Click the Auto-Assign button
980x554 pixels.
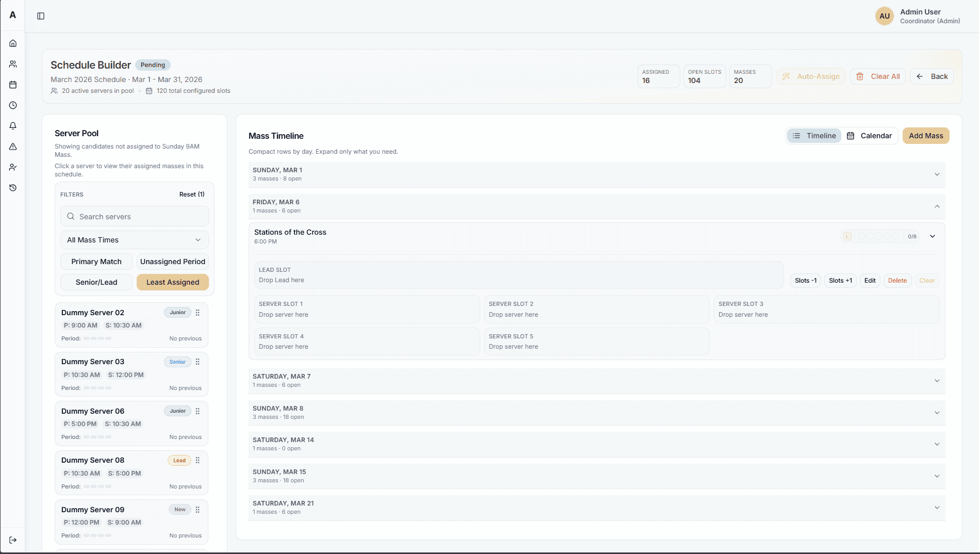point(811,76)
